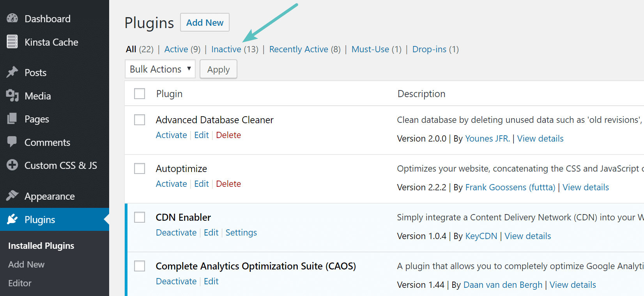This screenshot has width=644, height=296.
Task: Show Recently Active plugins
Action: 299,49
